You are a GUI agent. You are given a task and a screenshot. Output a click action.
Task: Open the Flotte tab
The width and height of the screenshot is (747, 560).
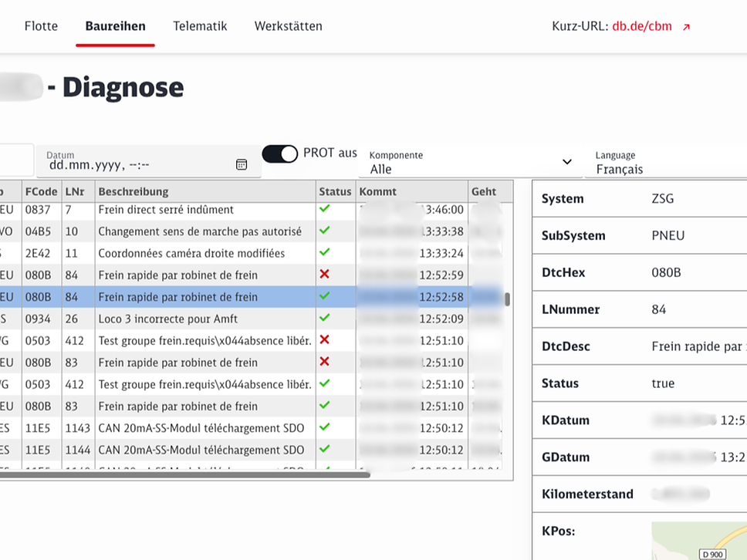41,26
